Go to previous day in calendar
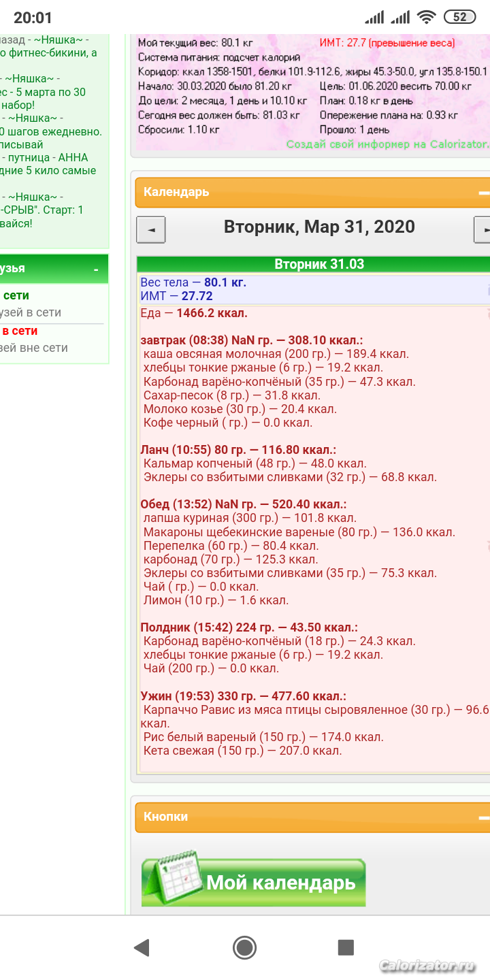The width and height of the screenshot is (490, 980). tap(151, 230)
